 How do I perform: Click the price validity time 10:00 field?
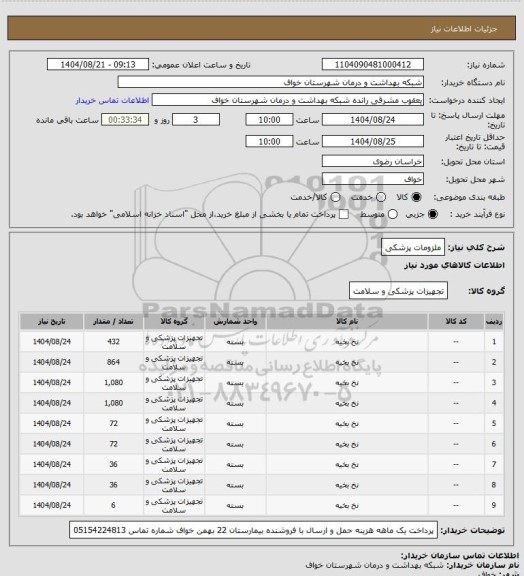point(269,141)
